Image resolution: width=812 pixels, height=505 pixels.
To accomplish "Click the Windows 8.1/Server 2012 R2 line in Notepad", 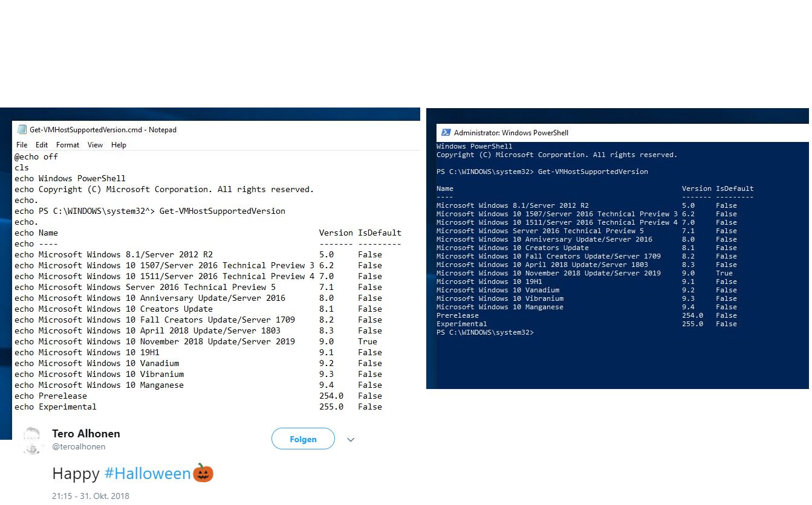I will pos(198,254).
